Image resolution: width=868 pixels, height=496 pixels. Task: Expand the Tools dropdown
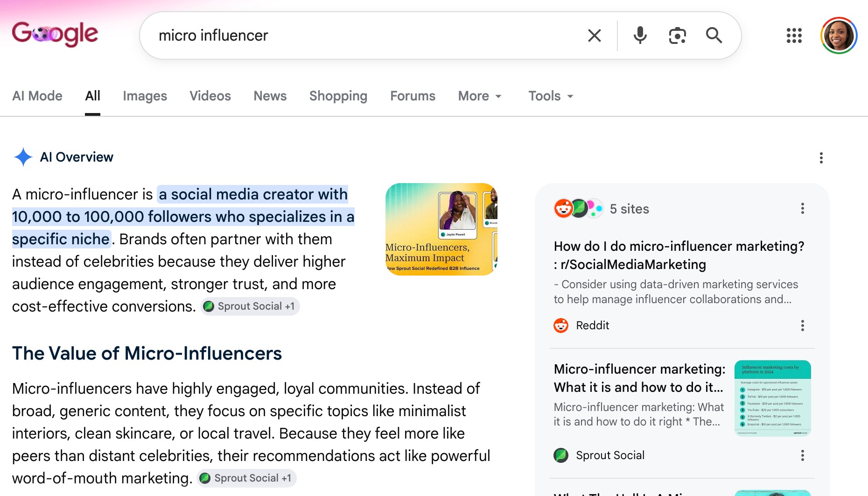tap(551, 96)
